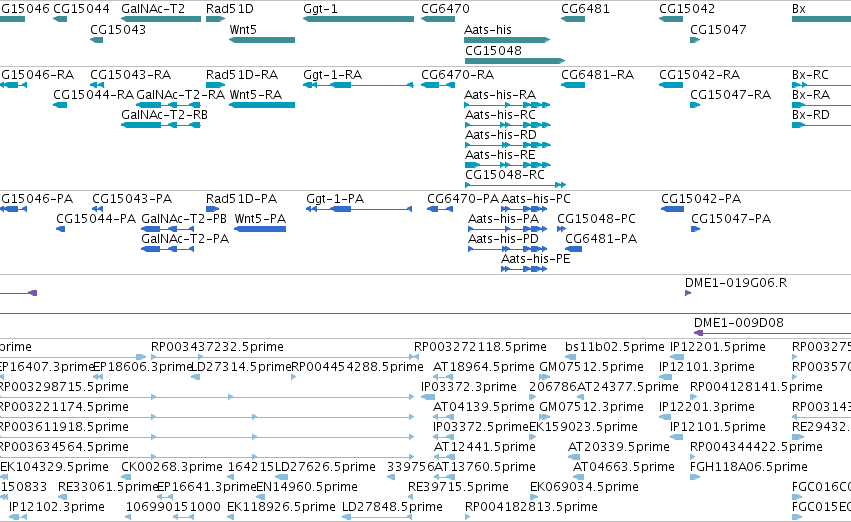Click the GalNAc-T2-RA transcript label
Viewport: 851px width, 522px height.
point(180,94)
